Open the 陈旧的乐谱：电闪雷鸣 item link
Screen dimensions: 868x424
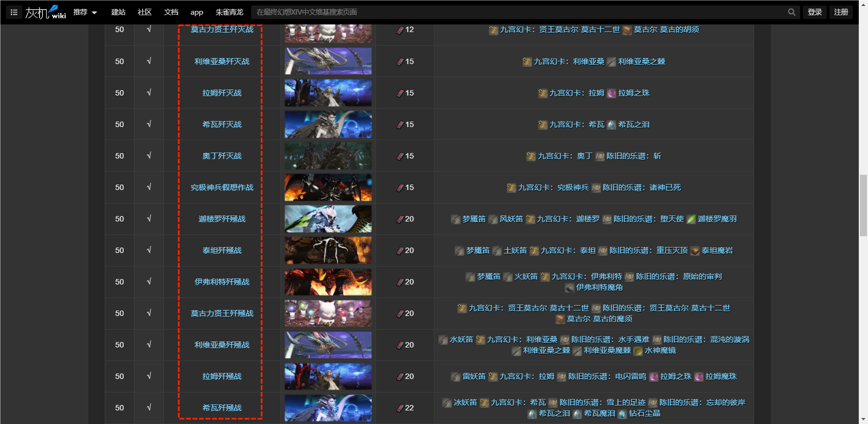point(607,377)
